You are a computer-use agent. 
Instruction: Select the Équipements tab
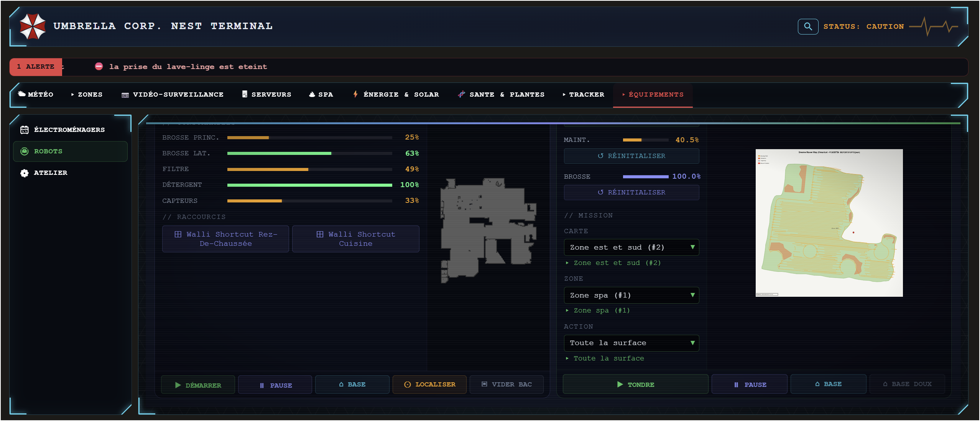pyautogui.click(x=653, y=94)
